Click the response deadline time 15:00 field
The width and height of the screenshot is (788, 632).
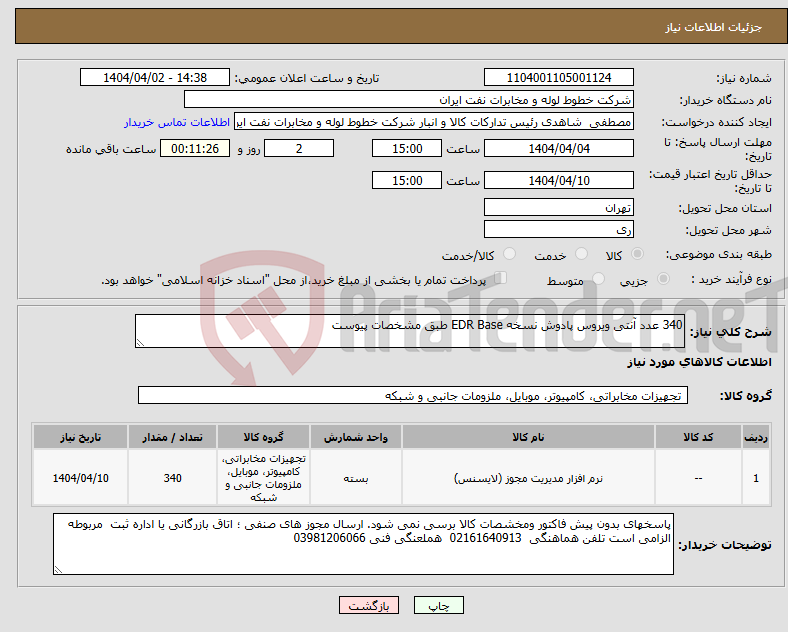tap(407, 148)
